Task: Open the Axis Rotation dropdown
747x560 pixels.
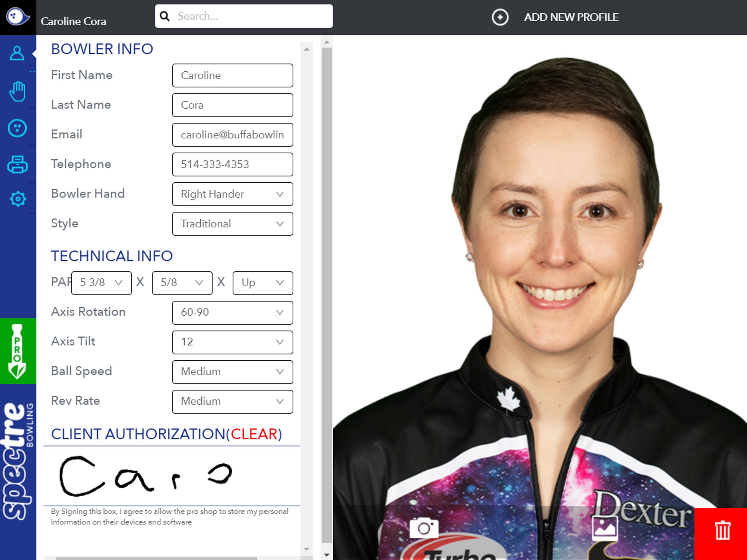Action: [232, 313]
